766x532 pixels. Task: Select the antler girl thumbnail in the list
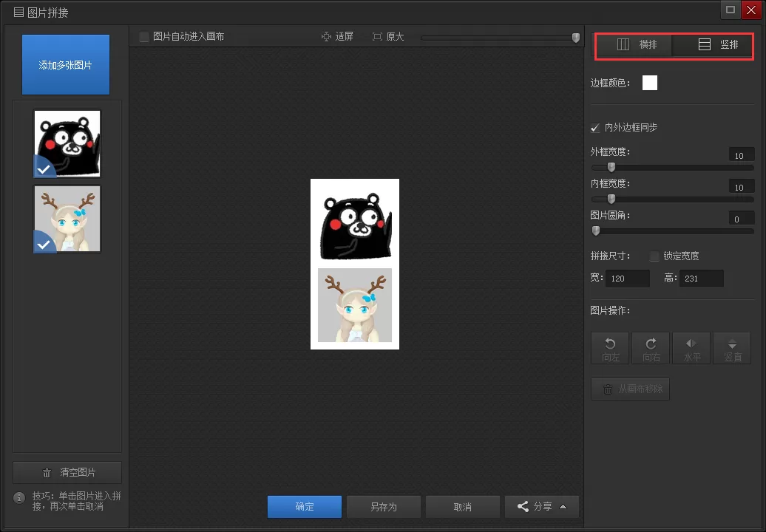tap(67, 219)
